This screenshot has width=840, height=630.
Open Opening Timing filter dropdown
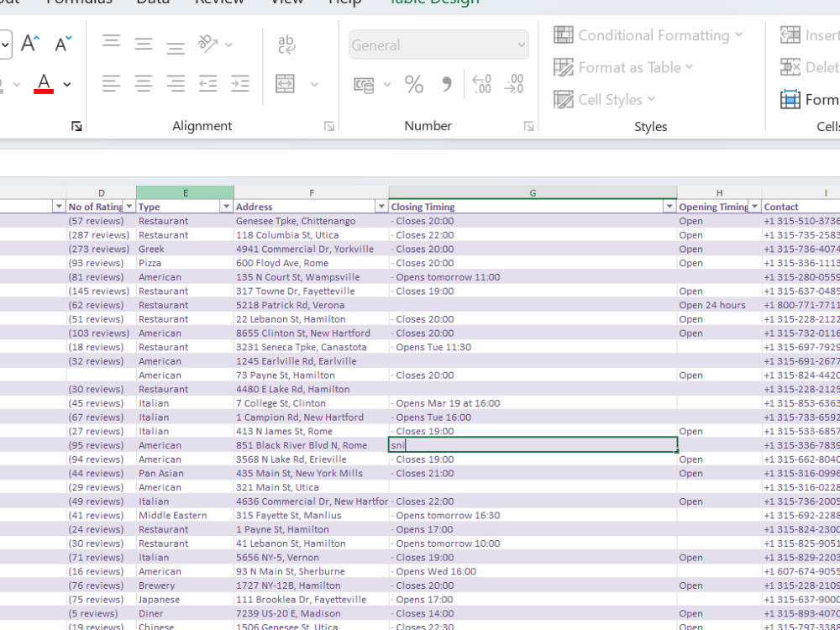click(754, 207)
